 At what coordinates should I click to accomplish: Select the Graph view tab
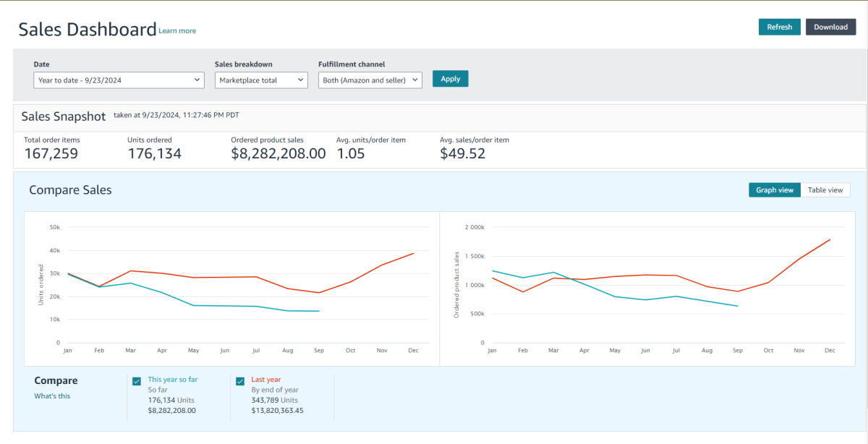click(775, 190)
